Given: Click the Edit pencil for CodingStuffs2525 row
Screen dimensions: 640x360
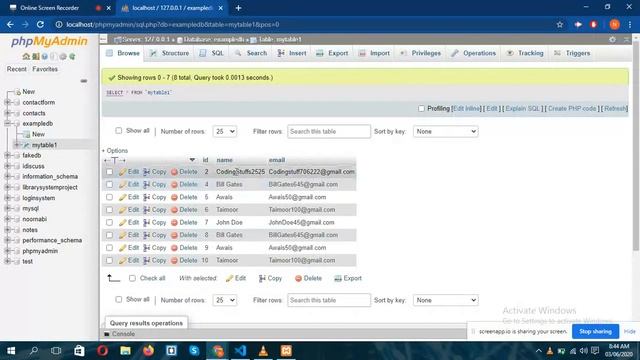Looking at the screenshot, I should pos(129,172).
